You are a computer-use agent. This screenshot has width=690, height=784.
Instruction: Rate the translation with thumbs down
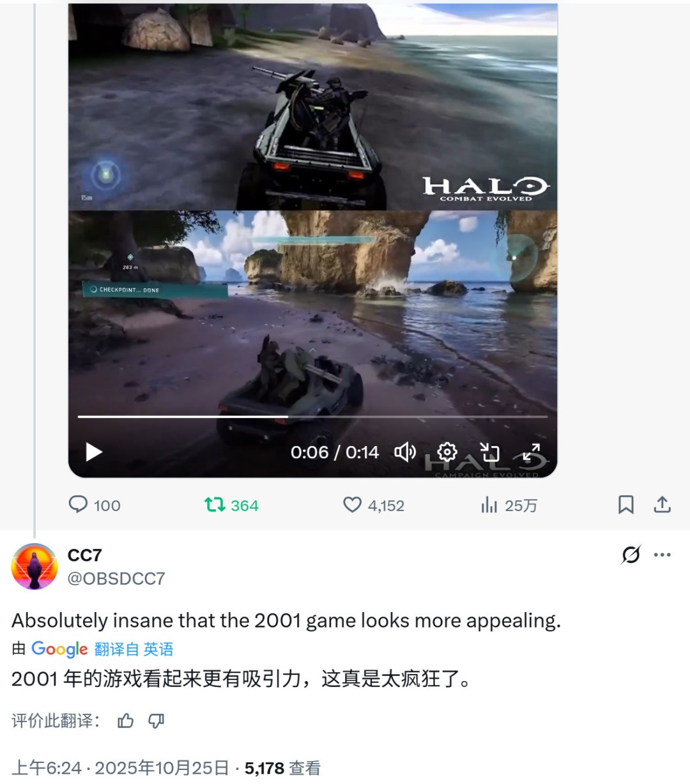point(157,721)
